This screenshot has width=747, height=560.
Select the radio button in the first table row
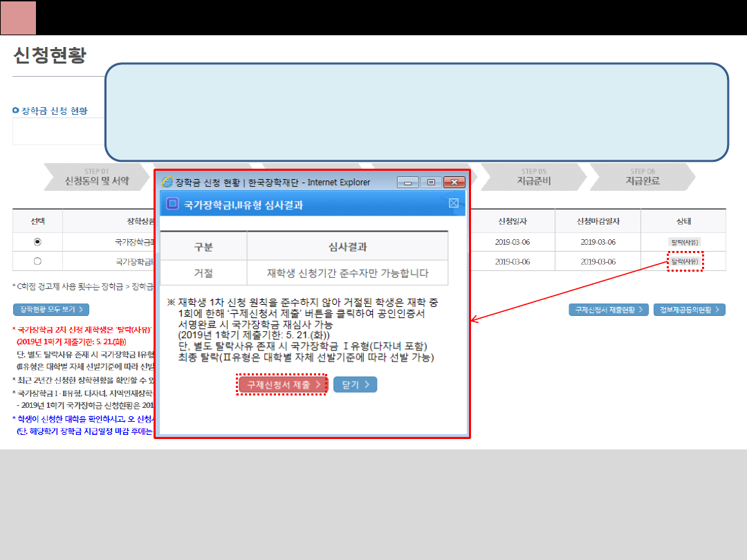click(x=37, y=242)
